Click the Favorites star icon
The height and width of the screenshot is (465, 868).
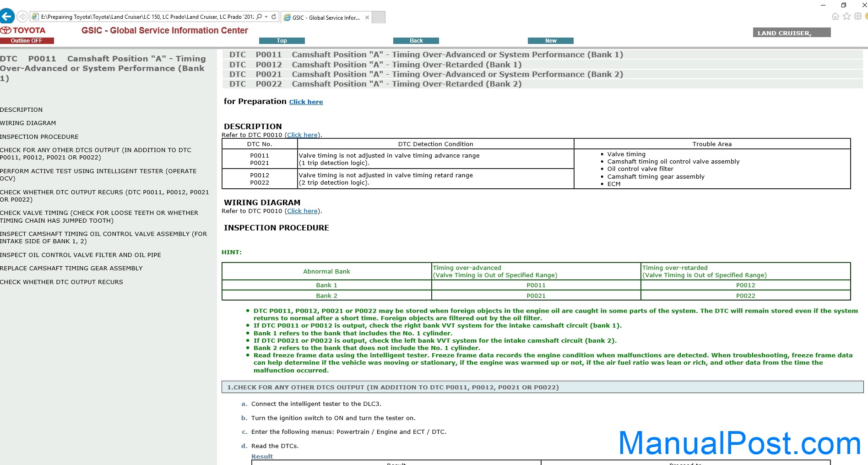846,16
